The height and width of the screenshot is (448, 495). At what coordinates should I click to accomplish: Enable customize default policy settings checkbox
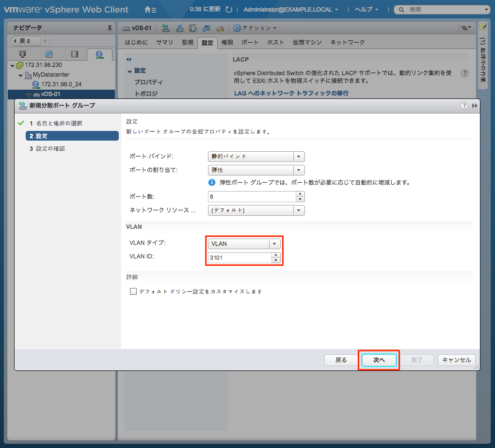pyautogui.click(x=133, y=291)
